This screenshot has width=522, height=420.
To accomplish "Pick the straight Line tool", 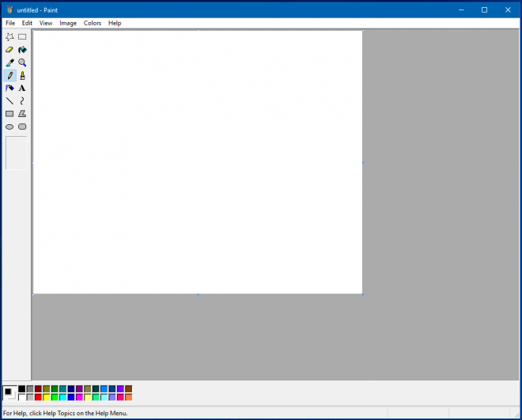I will point(9,101).
